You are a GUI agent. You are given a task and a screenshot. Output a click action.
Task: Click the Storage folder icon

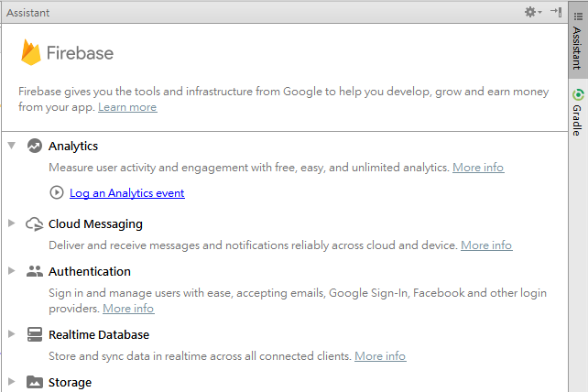pyautogui.click(x=35, y=382)
